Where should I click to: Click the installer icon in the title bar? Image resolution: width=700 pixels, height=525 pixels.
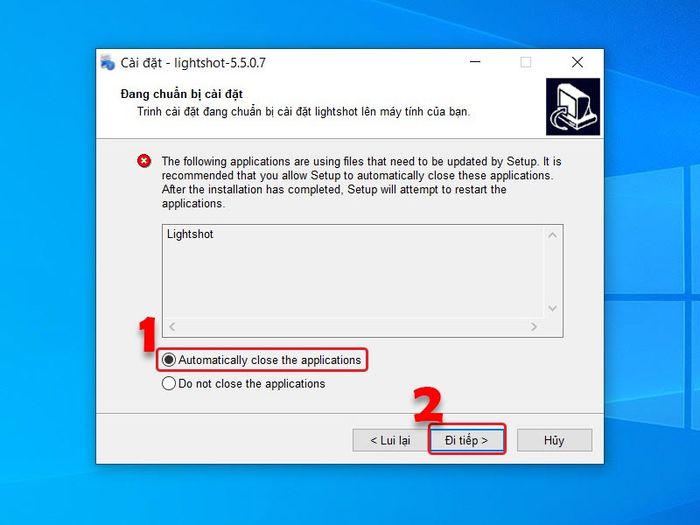[x=108, y=63]
